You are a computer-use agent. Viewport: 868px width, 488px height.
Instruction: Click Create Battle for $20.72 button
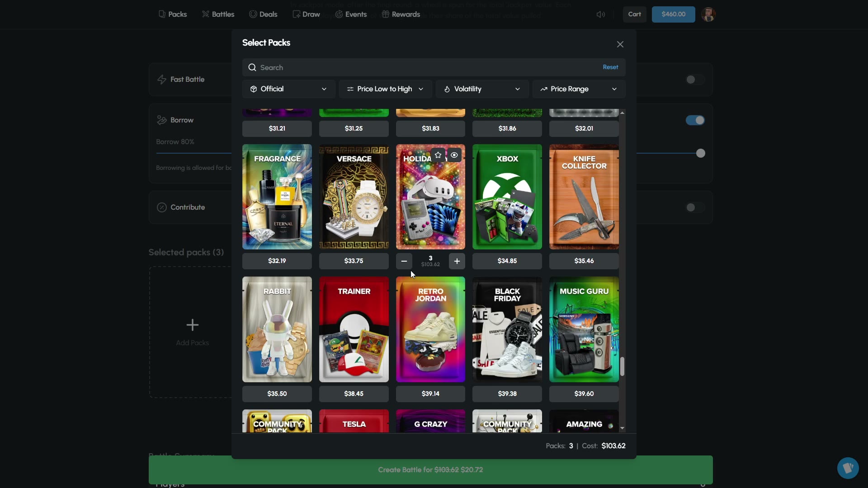coord(430,470)
